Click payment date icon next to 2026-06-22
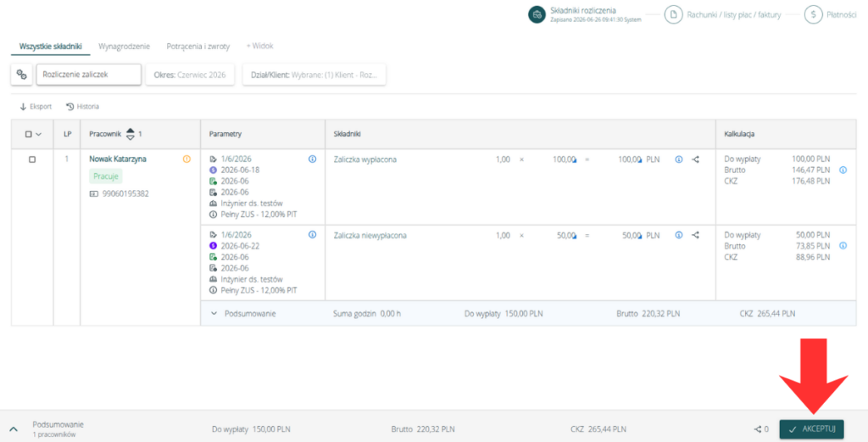The image size is (868, 442). [x=213, y=246]
